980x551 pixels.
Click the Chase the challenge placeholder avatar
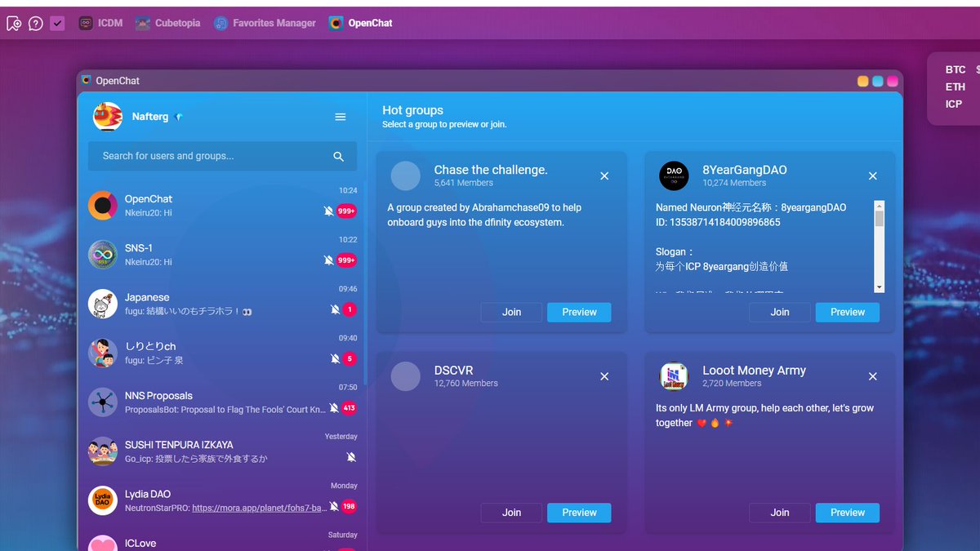pyautogui.click(x=406, y=176)
